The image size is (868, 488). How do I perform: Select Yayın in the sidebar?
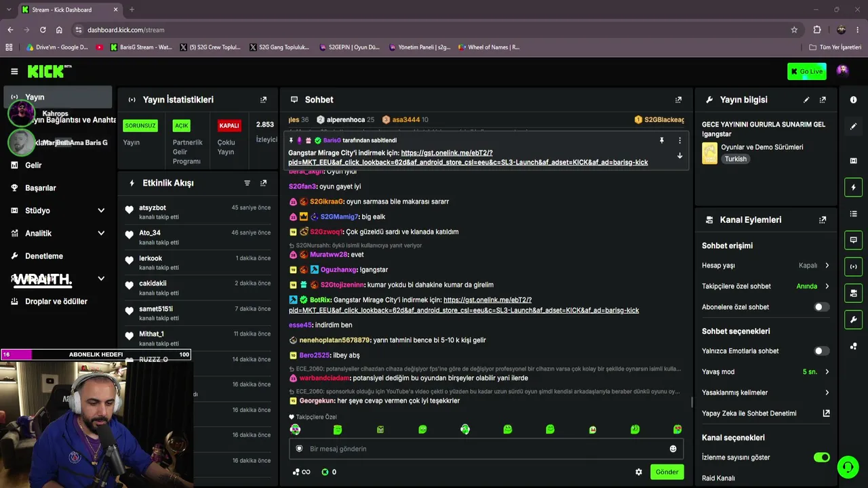58,97
